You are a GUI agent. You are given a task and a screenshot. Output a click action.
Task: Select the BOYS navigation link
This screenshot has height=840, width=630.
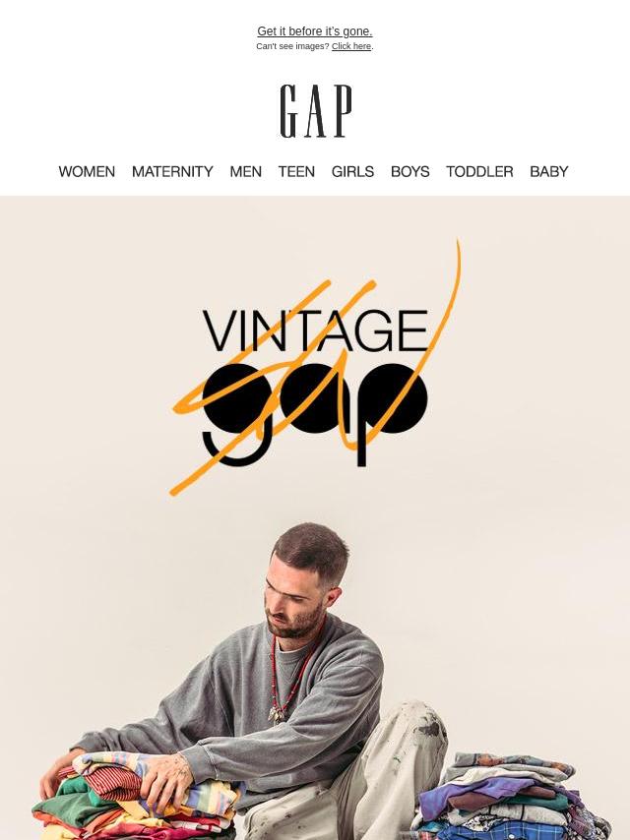(x=410, y=171)
